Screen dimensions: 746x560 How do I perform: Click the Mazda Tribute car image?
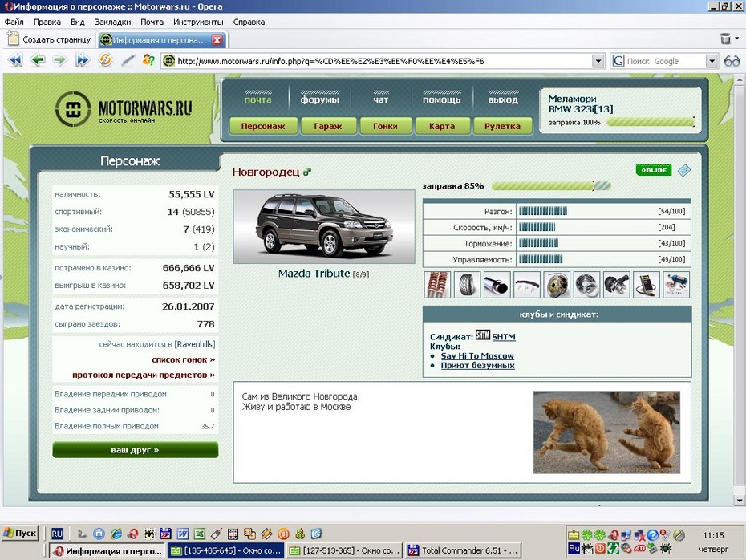[324, 226]
